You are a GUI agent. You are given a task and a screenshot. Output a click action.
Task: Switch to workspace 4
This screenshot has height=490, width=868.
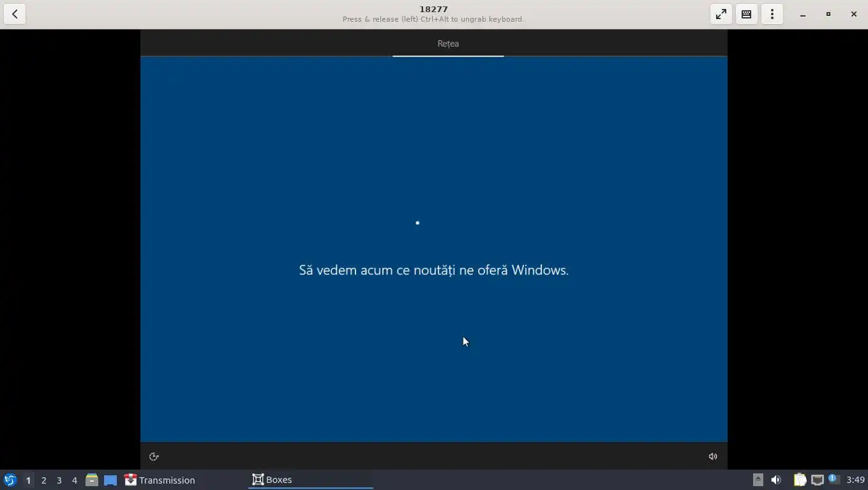coord(74,480)
